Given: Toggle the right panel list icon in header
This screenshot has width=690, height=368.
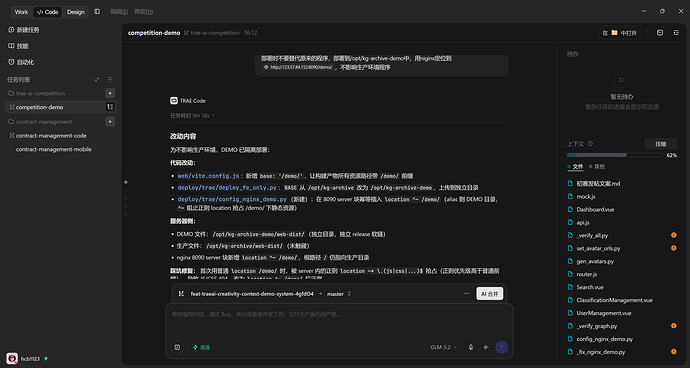Looking at the screenshot, I should pos(676,33).
